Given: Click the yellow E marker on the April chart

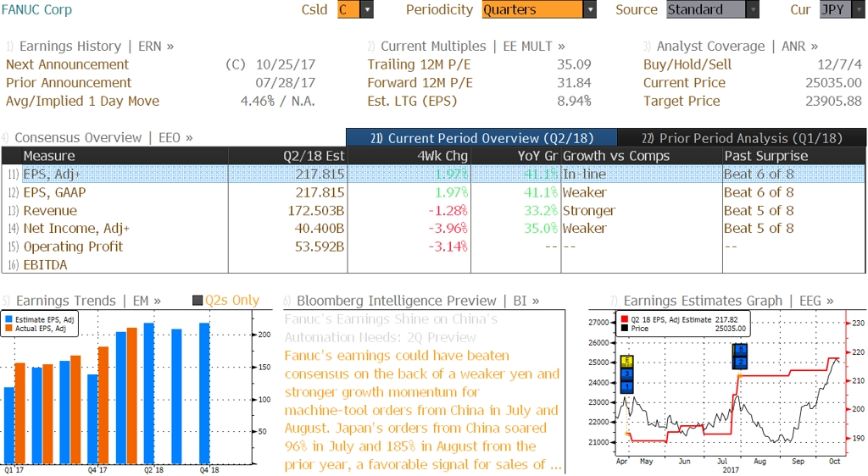Looking at the screenshot, I should [626, 361].
